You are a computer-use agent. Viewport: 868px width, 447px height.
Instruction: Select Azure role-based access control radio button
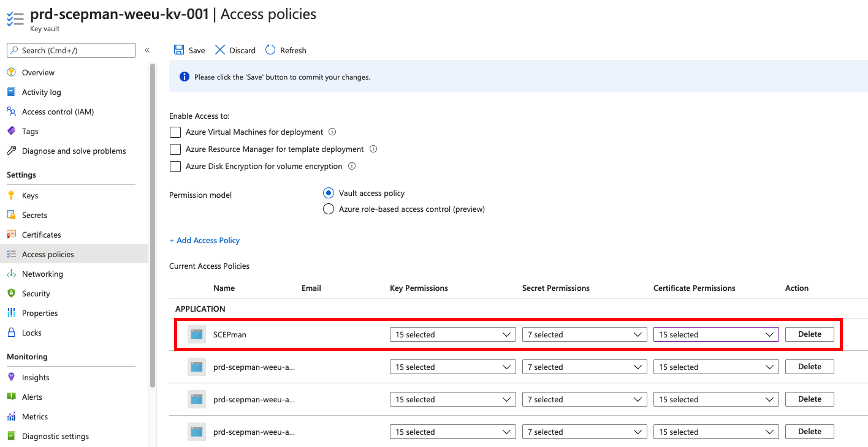click(329, 209)
